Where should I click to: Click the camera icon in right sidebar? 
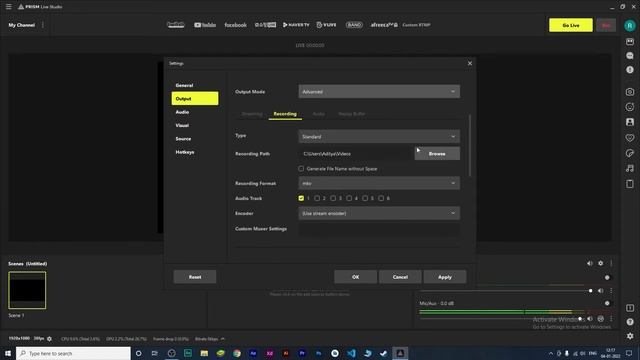pyautogui.click(x=630, y=92)
